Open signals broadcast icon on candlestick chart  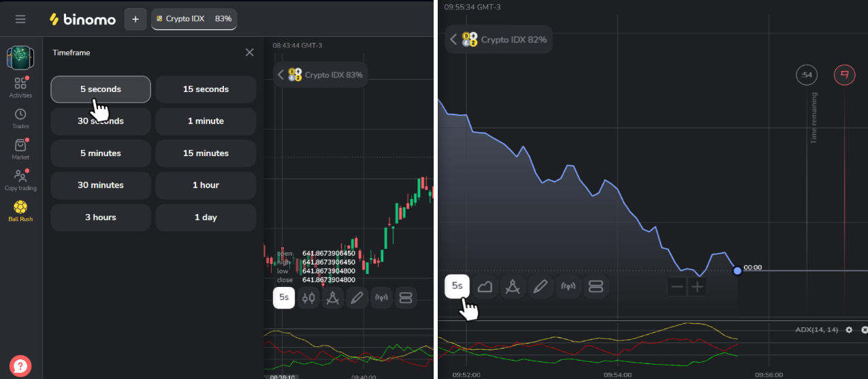(x=382, y=298)
